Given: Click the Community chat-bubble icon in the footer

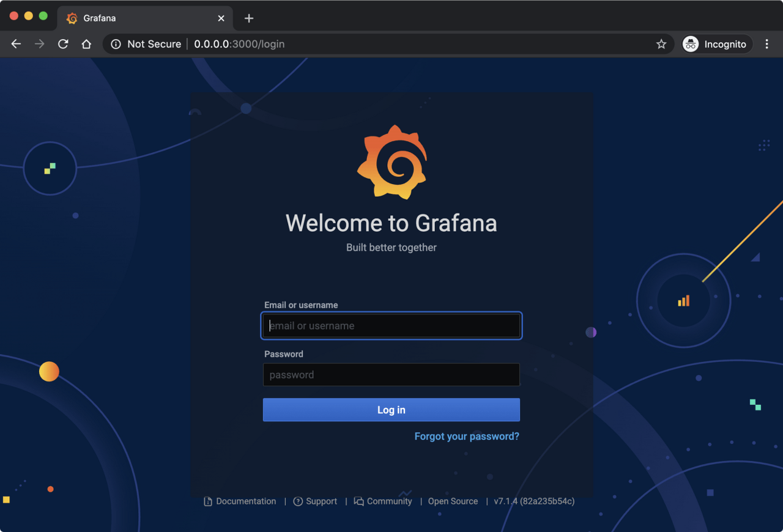Looking at the screenshot, I should 359,501.
